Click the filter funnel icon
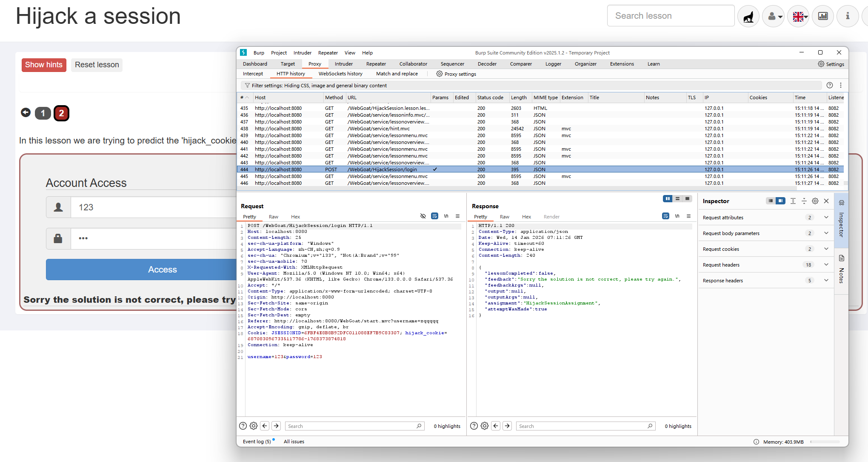The image size is (868, 462). pos(247,86)
